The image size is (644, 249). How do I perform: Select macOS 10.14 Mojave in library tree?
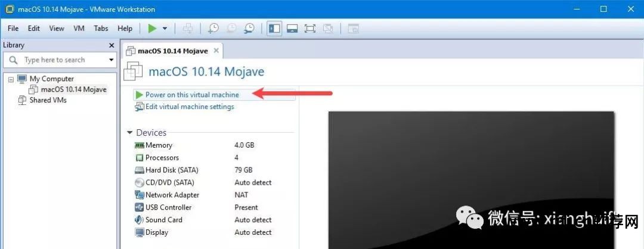click(x=73, y=89)
